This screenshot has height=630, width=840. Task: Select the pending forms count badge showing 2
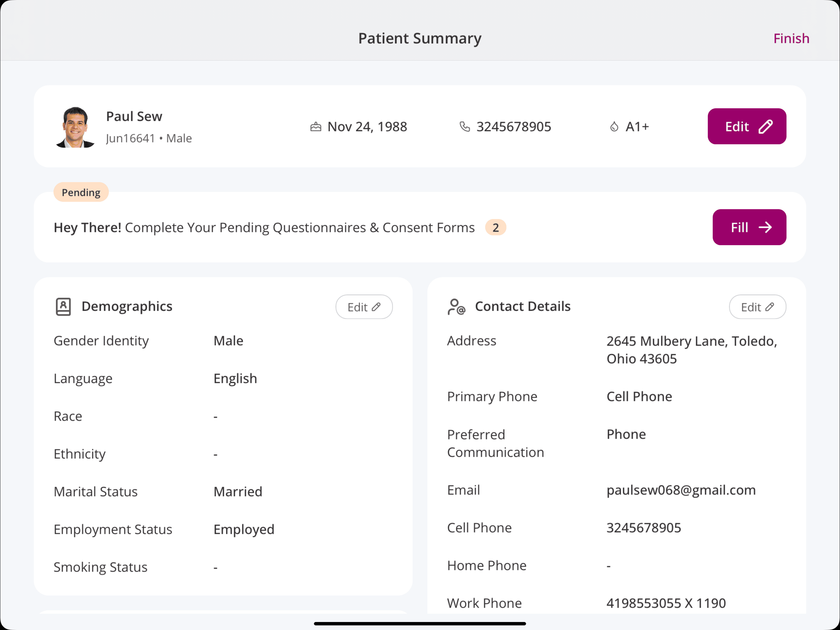(x=496, y=227)
